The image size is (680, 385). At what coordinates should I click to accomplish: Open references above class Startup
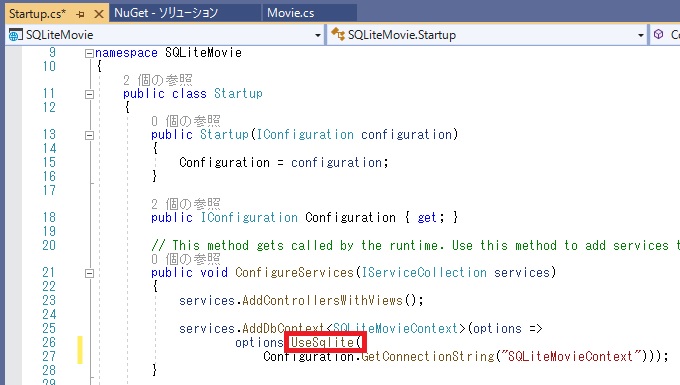(x=157, y=80)
